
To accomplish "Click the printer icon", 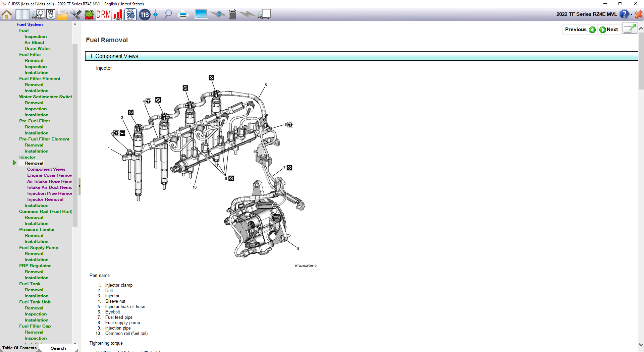I will pyautogui.click(x=183, y=14).
